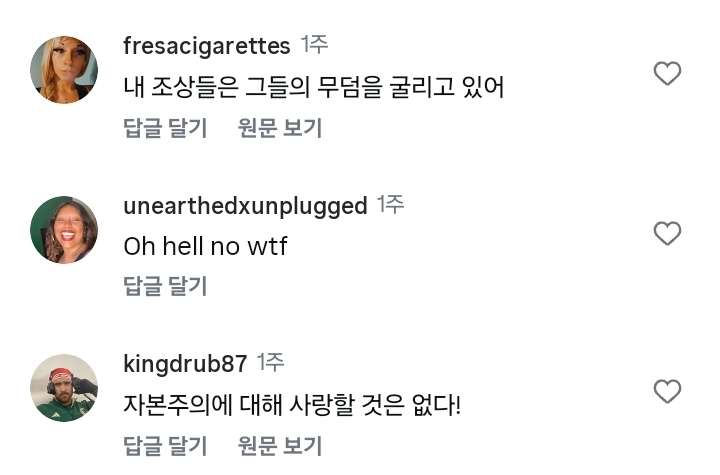The width and height of the screenshot is (720, 475).
Task: Like the 'Oh hell no wtf' comment
Action: 667,234
